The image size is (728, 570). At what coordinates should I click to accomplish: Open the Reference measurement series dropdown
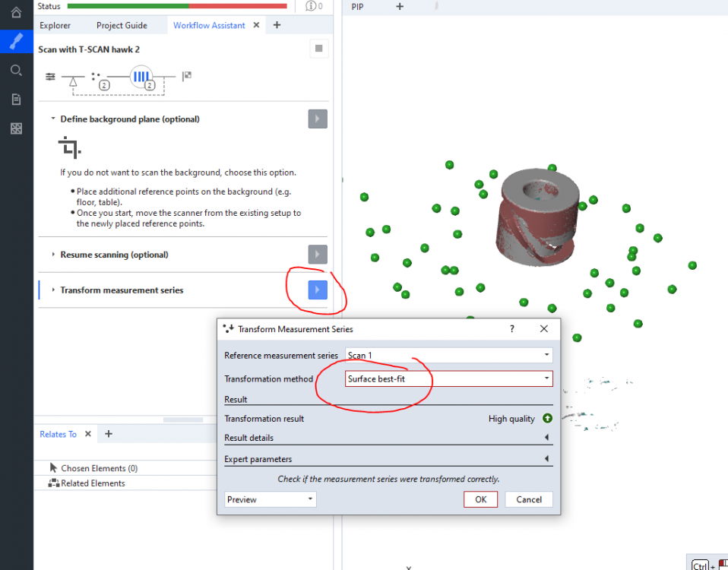pyautogui.click(x=448, y=355)
